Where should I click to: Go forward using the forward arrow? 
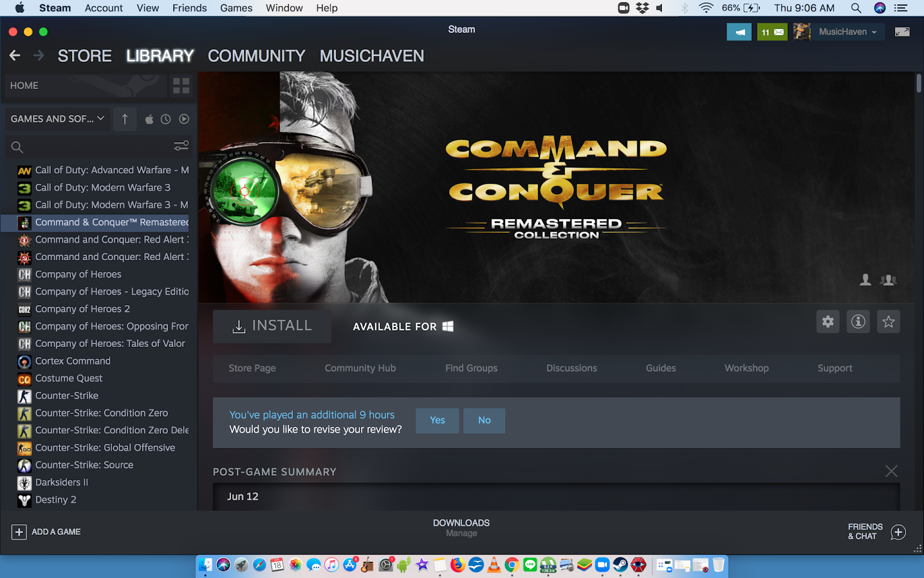click(x=39, y=55)
